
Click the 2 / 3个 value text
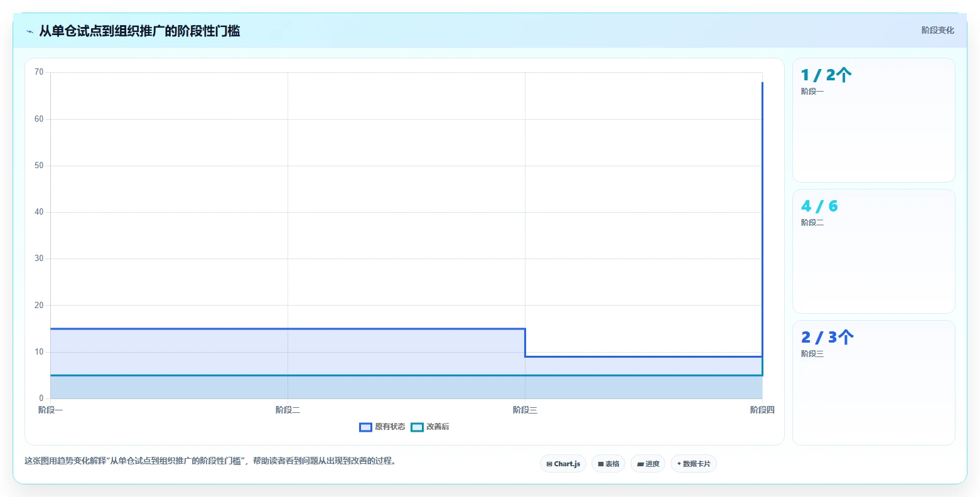tap(827, 338)
